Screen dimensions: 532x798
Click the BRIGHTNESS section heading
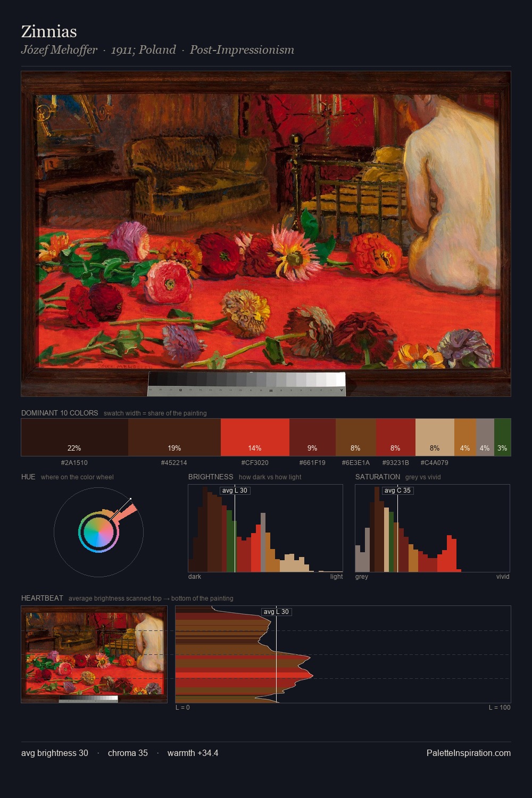pyautogui.click(x=211, y=477)
